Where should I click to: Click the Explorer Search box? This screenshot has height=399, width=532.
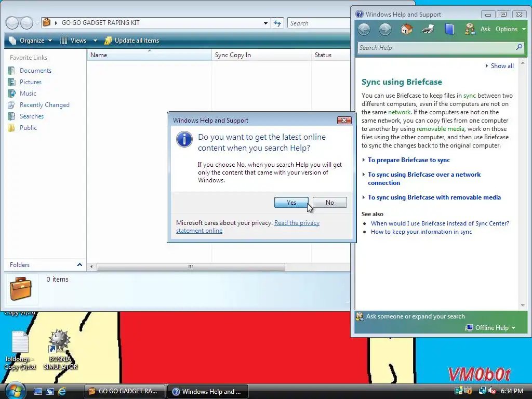pyautogui.click(x=319, y=23)
